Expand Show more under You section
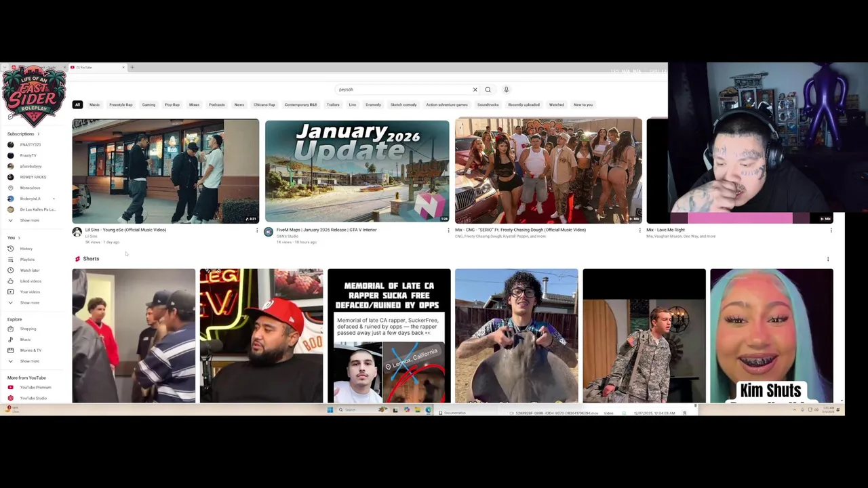 pyautogui.click(x=29, y=303)
